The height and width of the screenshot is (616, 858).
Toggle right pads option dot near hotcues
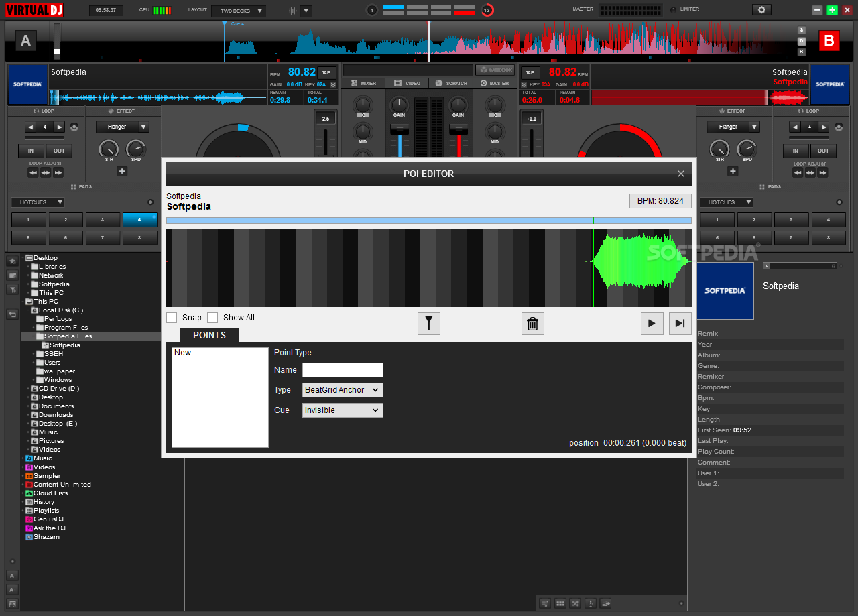[839, 202]
